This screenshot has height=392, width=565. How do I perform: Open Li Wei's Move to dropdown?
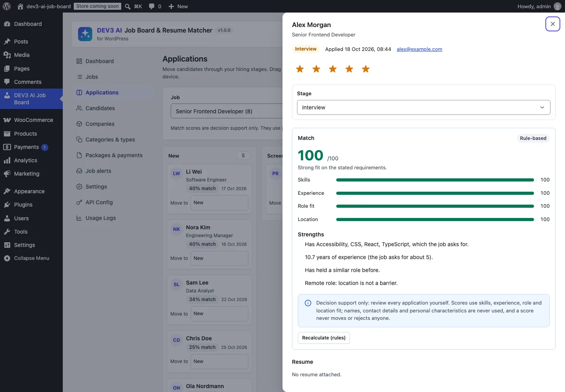[x=219, y=203]
